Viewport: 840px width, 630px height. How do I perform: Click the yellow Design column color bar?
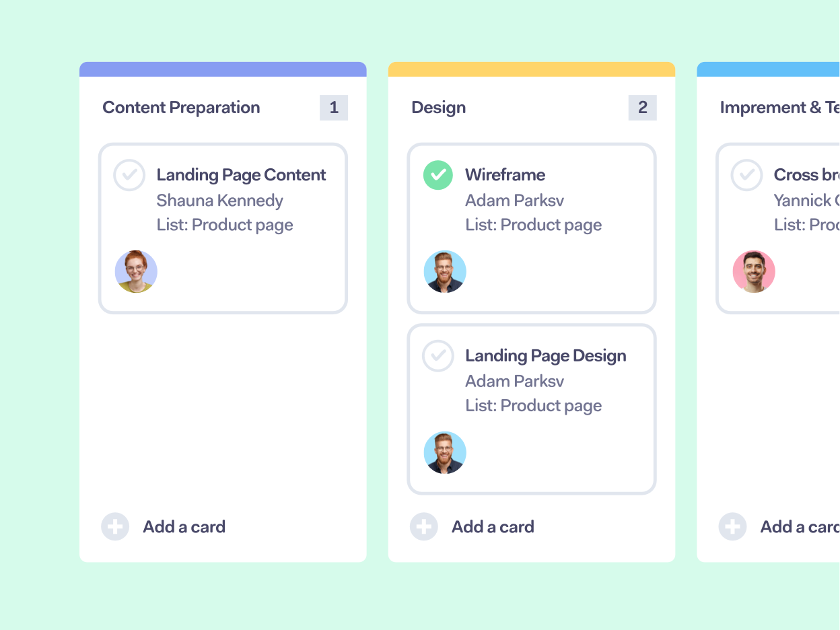(x=532, y=69)
